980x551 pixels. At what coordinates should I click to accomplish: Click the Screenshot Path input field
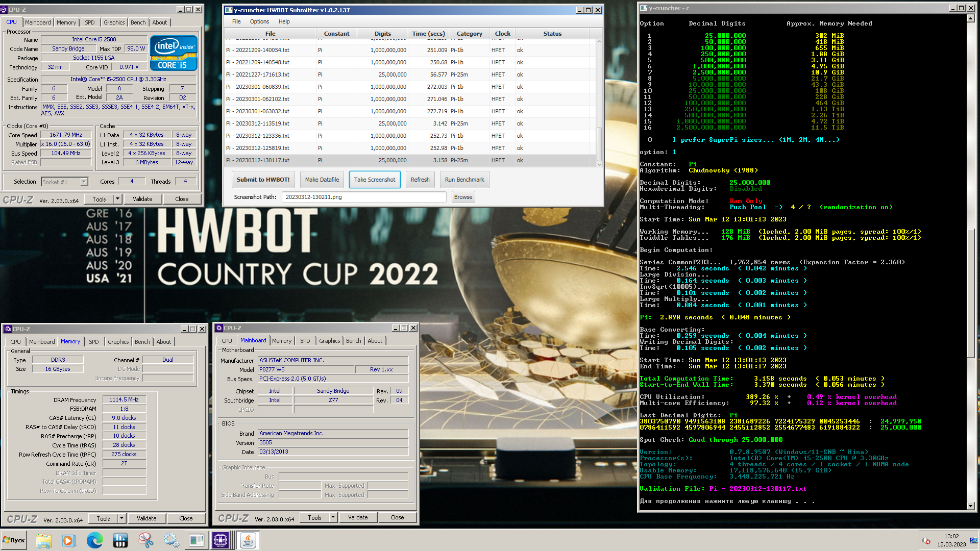coord(364,197)
